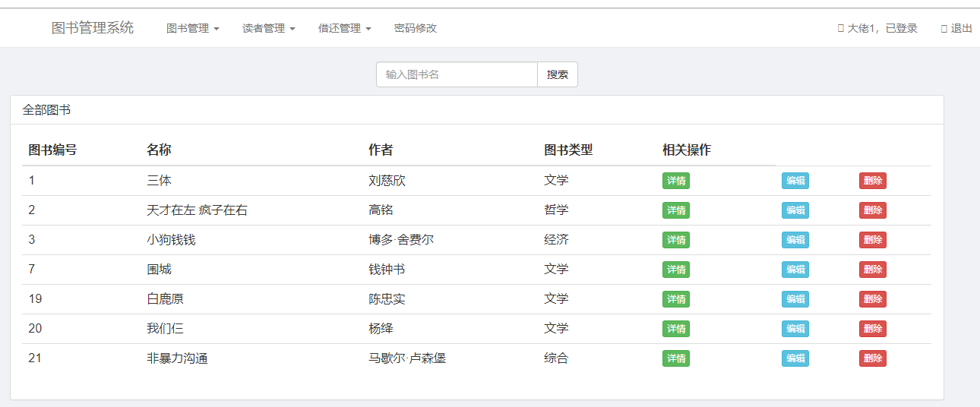Open the 图书管理 dropdown menu

(x=192, y=28)
